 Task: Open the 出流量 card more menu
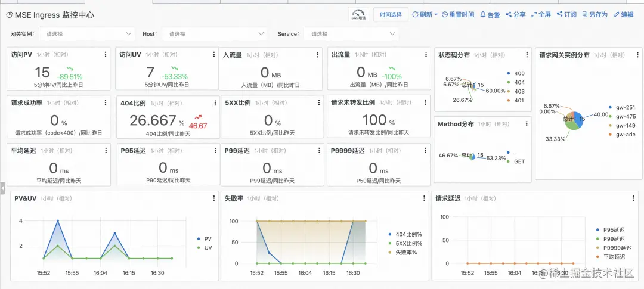[x=425, y=55]
